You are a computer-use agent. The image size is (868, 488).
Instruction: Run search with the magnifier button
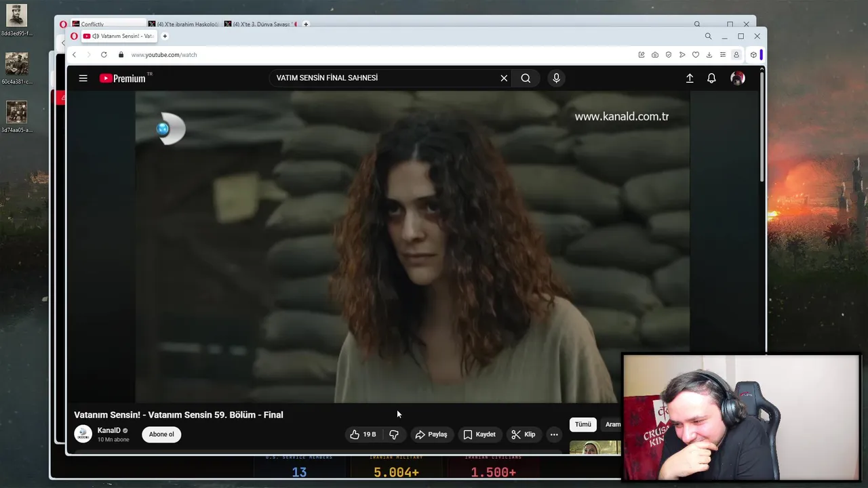526,78
